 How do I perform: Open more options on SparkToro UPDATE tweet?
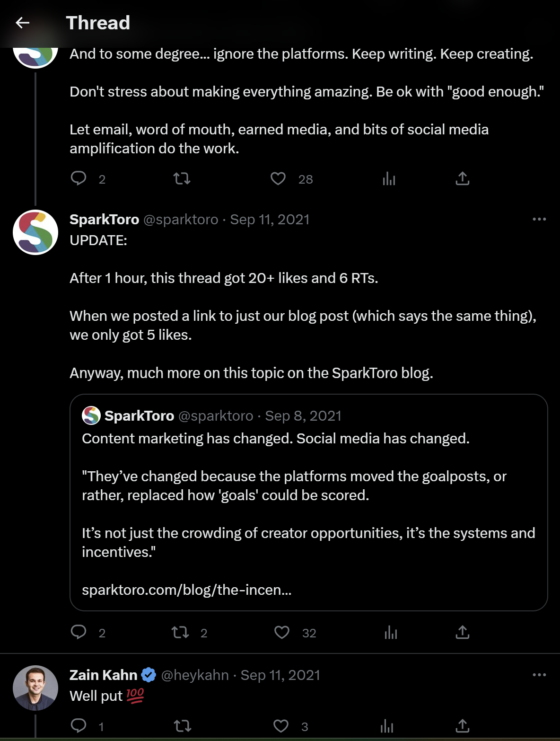point(539,219)
